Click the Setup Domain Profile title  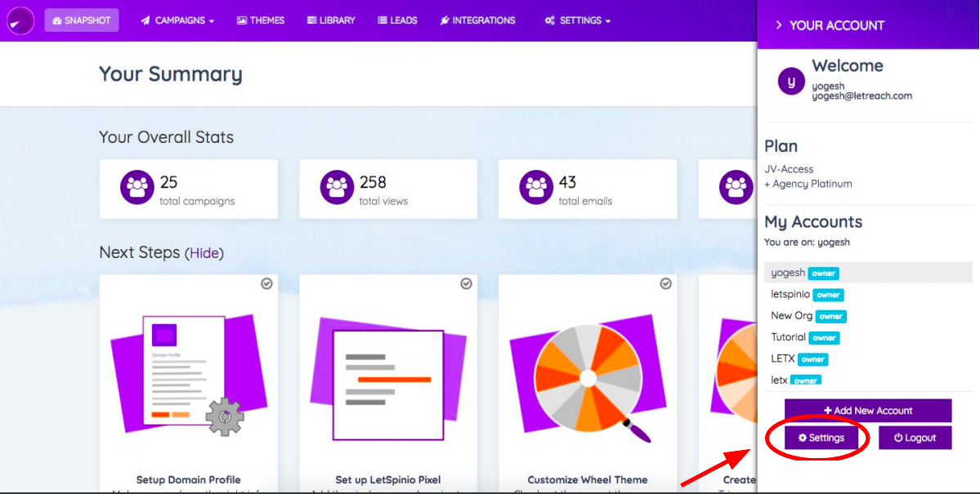(x=188, y=479)
